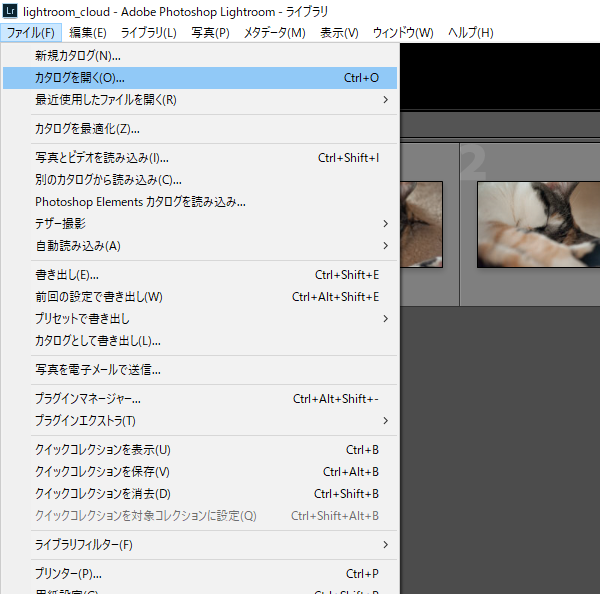Open the ライブラリ(L) menu
Viewport: 600px width, 594px height.
[148, 33]
